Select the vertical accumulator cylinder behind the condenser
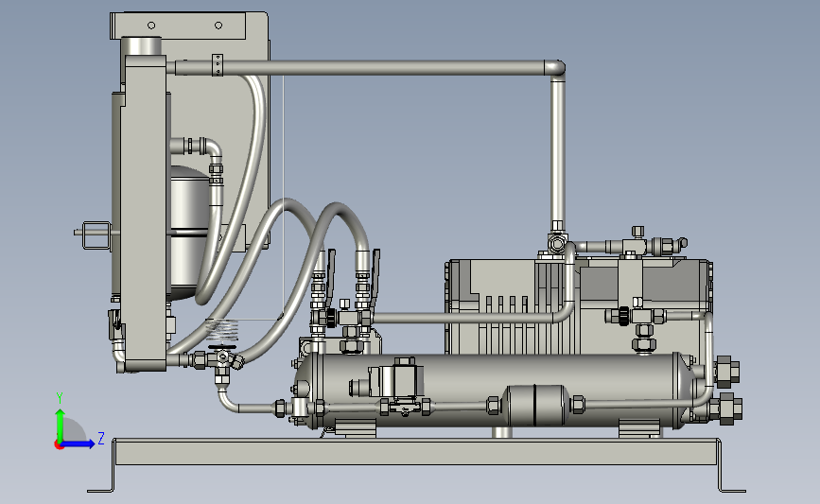Viewport: 820px width, 504px height. pos(188,233)
